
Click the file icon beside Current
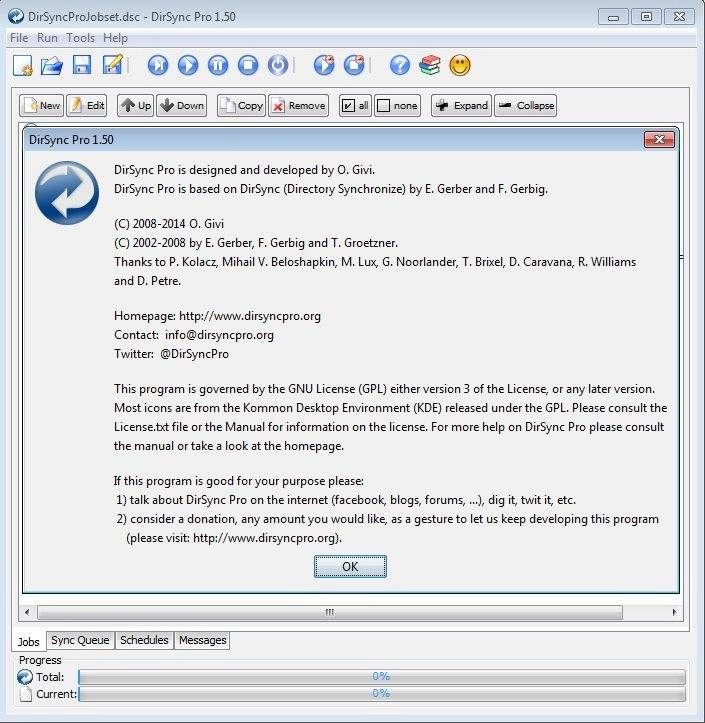click(26, 694)
